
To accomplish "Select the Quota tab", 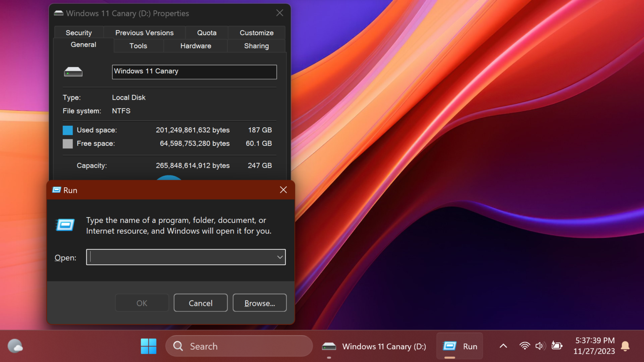I will click(x=206, y=32).
